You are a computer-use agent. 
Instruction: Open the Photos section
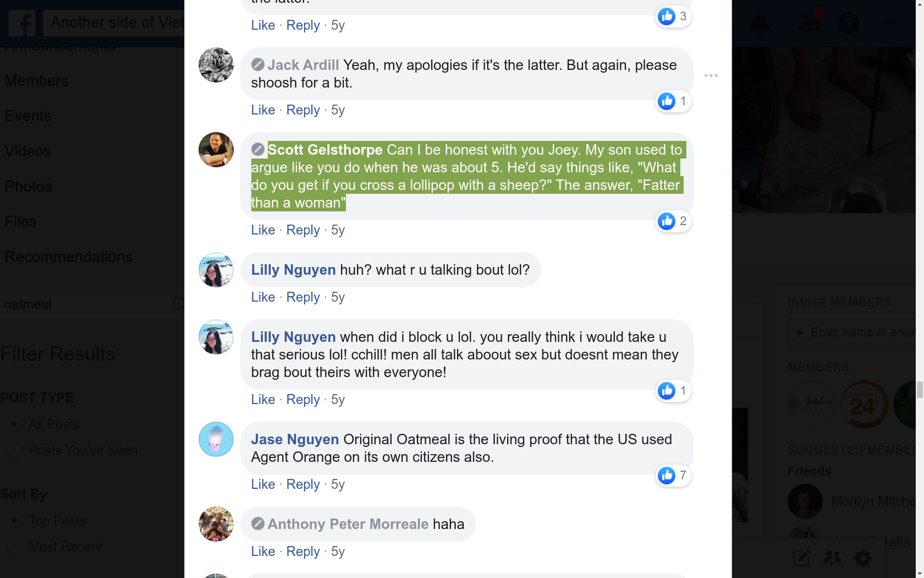(28, 186)
